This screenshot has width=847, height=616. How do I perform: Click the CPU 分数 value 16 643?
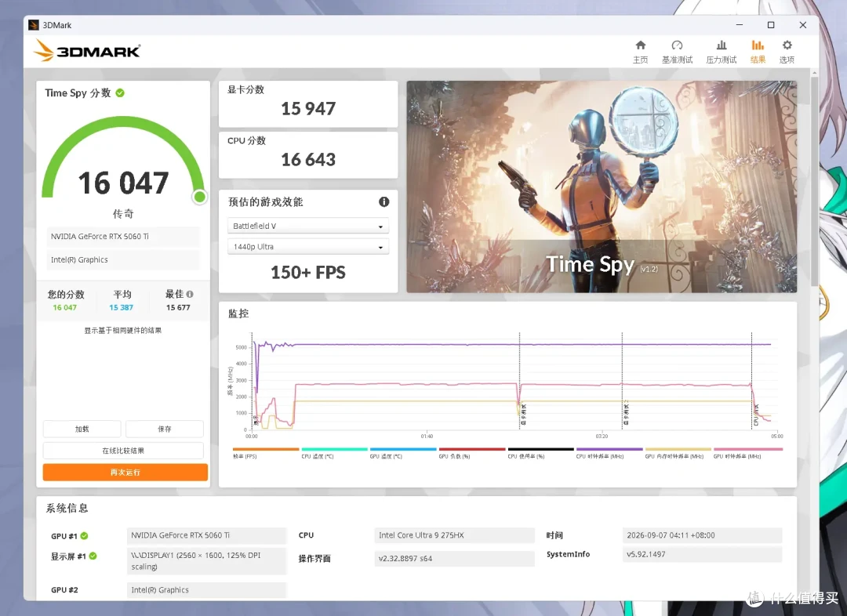[308, 159]
